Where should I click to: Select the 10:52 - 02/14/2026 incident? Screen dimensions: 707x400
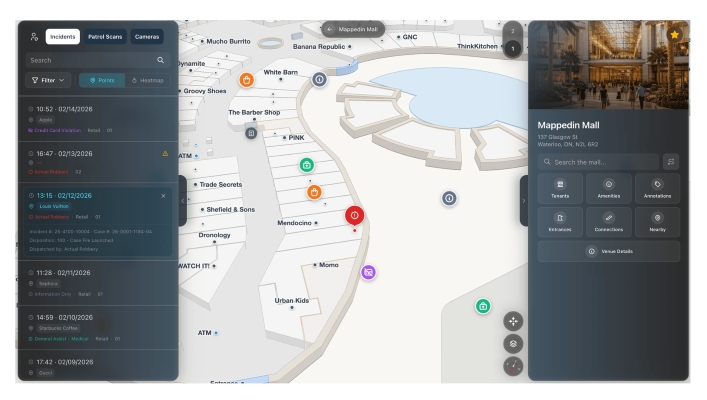coord(98,119)
